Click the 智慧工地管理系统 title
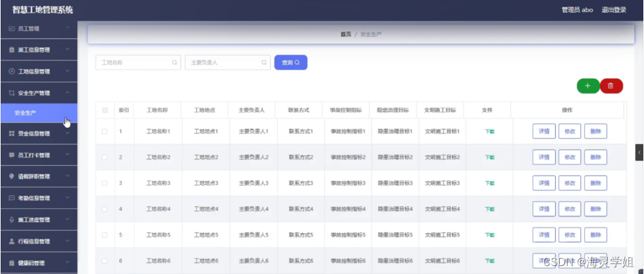This screenshot has height=274, width=644. pyautogui.click(x=42, y=10)
